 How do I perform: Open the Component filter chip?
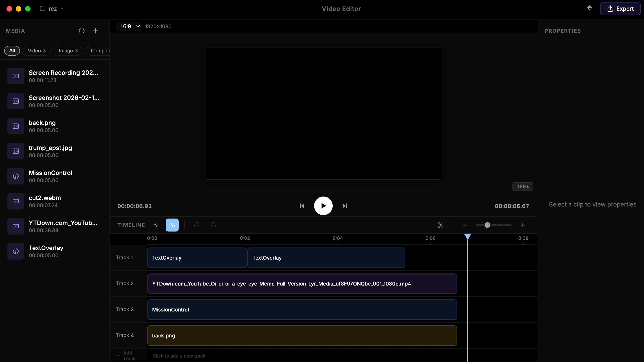(100, 51)
